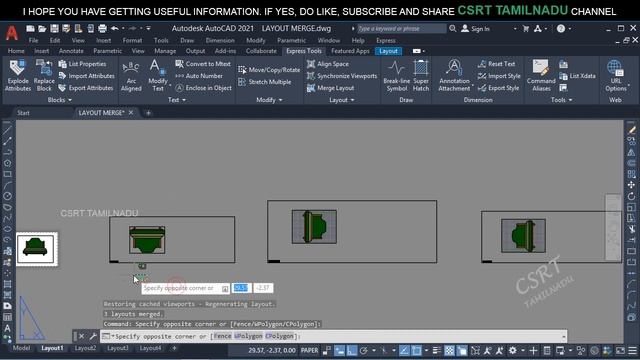Select the Break-line Symbol tool
Viewport: 640px width, 360px height.
[x=397, y=75]
